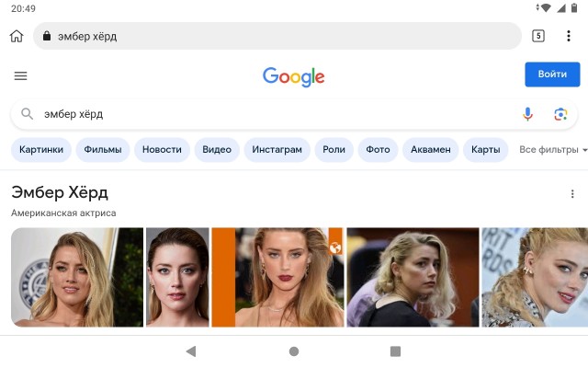Open second narrow portrait photo on gray background

[x=177, y=277]
